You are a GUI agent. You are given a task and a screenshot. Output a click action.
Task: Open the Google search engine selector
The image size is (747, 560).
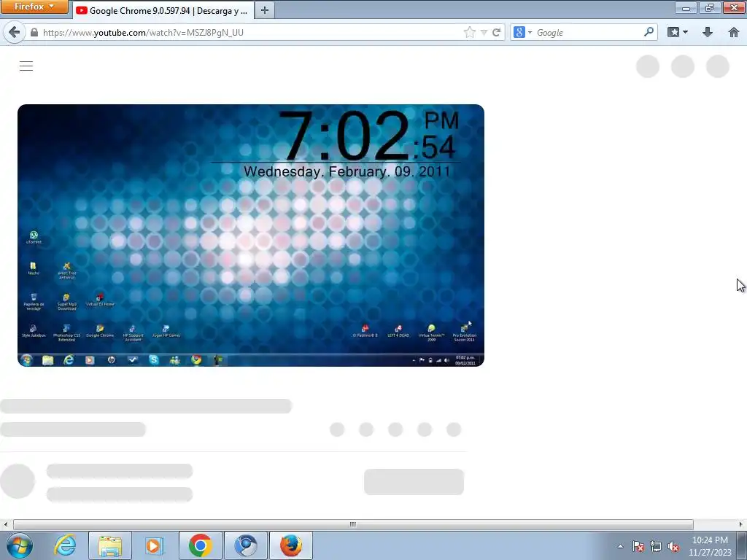(x=522, y=32)
